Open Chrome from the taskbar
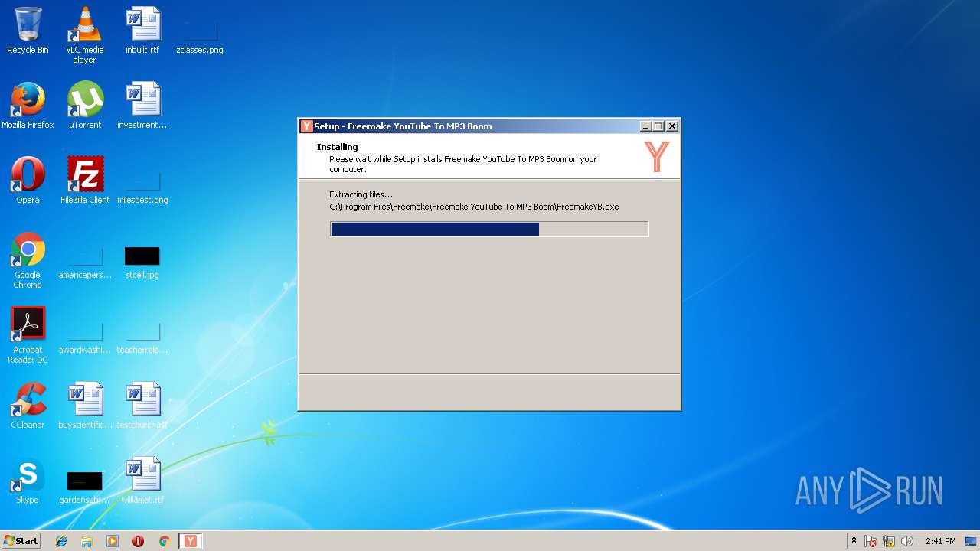Viewport: 980px width, 551px height. pyautogui.click(x=164, y=541)
